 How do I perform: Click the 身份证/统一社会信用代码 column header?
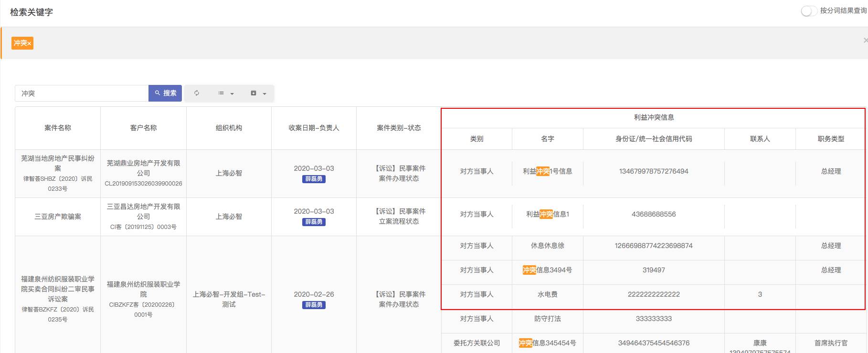click(x=653, y=139)
